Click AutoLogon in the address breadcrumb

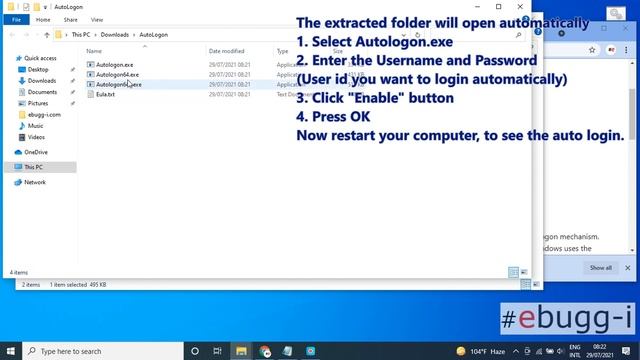[153, 35]
